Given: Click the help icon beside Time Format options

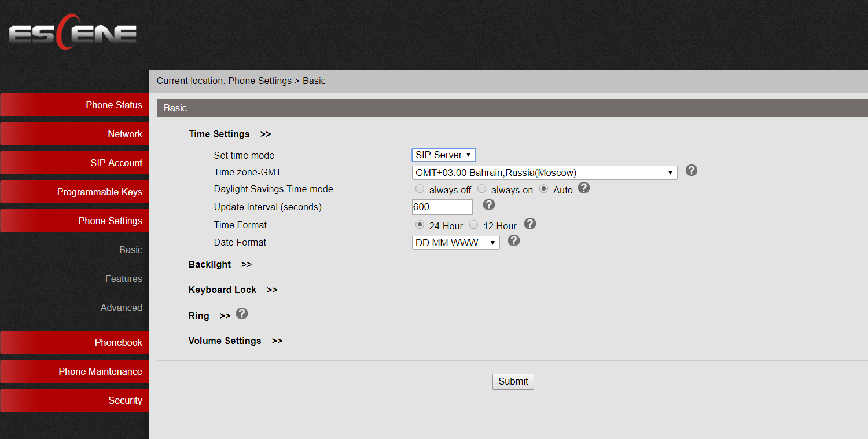Looking at the screenshot, I should 530,224.
